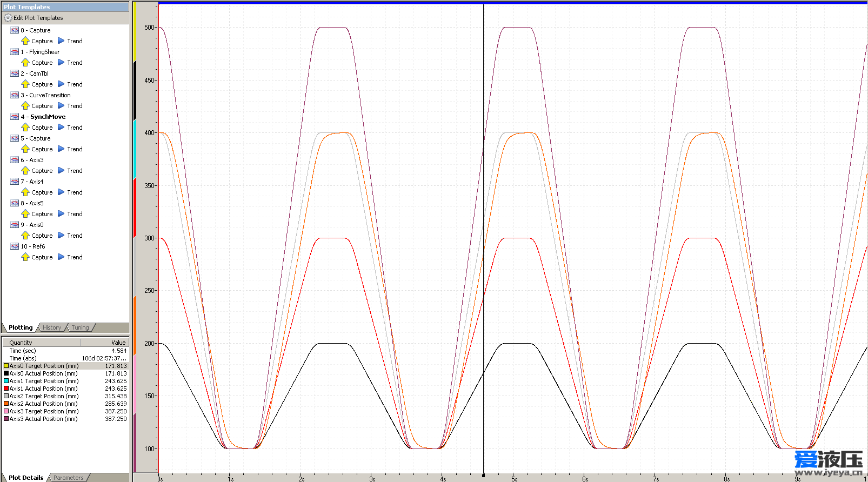
Task: Click gray Axis2 Target Position swatch
Action: click(x=6, y=396)
